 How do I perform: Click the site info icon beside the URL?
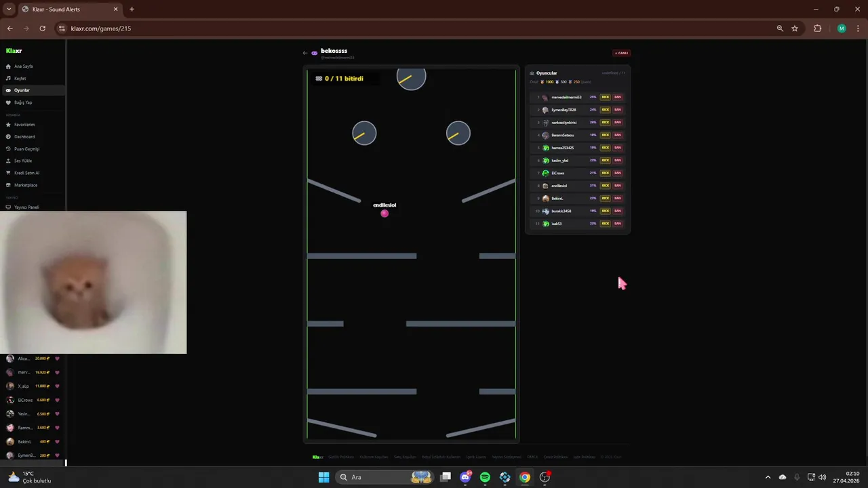62,28
